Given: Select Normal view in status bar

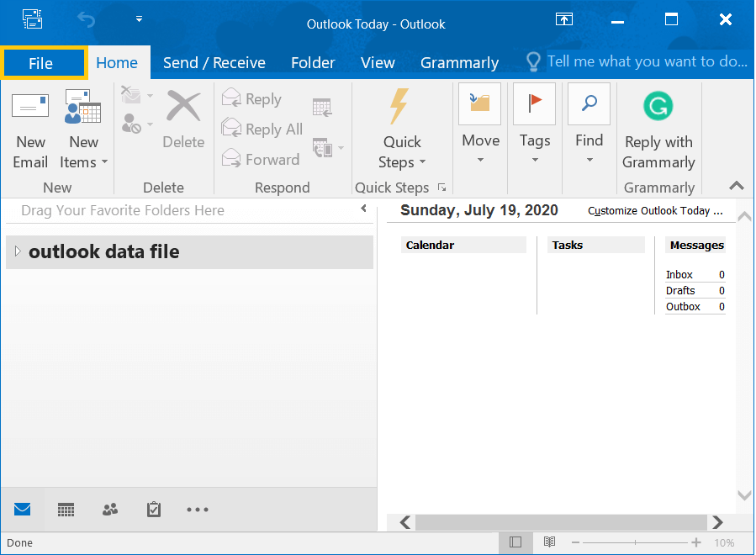Looking at the screenshot, I should 515,542.
